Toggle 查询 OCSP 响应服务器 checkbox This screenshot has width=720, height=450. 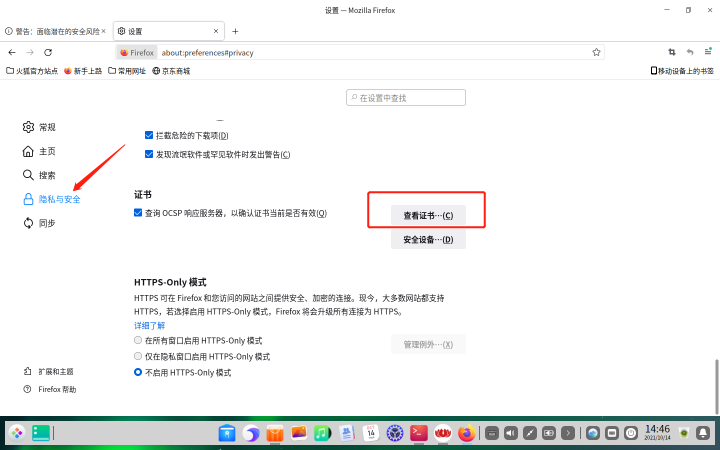[138, 213]
